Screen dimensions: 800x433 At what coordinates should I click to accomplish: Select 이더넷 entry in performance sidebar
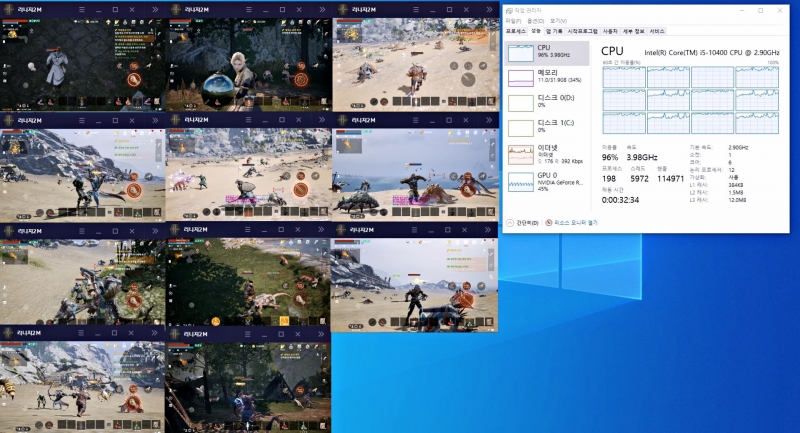point(547,155)
